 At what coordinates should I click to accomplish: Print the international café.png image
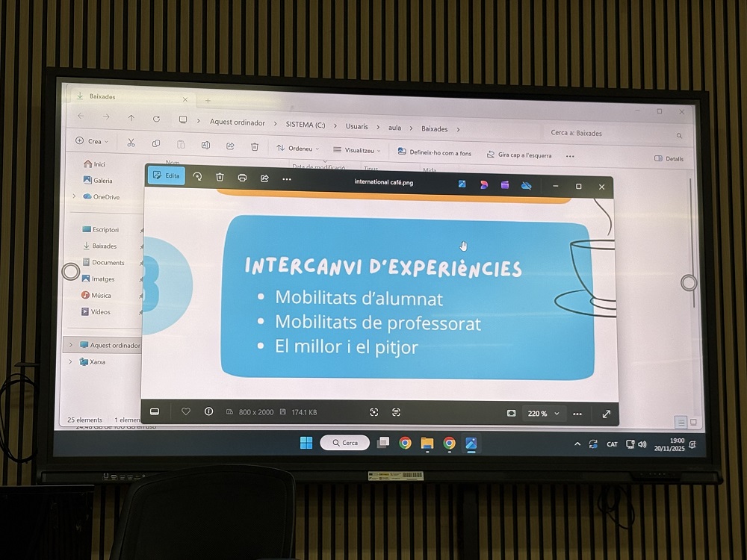[x=242, y=178]
